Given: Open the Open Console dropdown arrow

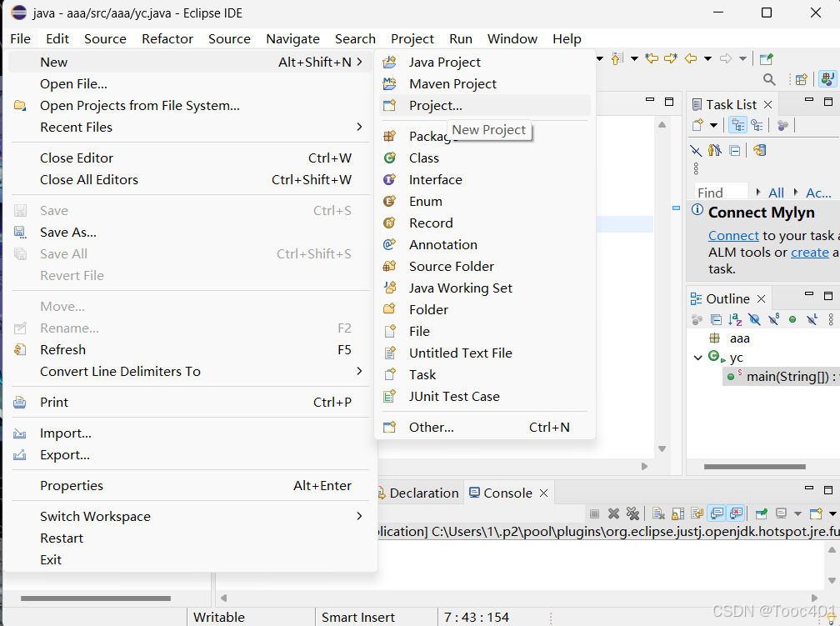Looking at the screenshot, I should click(x=832, y=513).
